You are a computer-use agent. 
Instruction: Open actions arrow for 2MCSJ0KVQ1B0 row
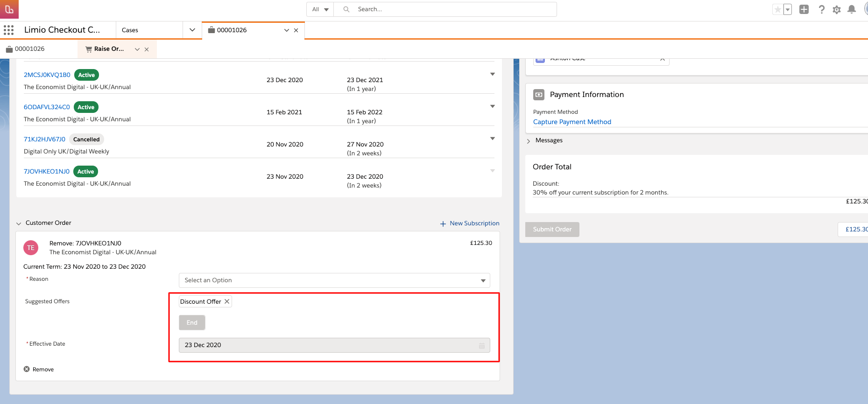(493, 74)
